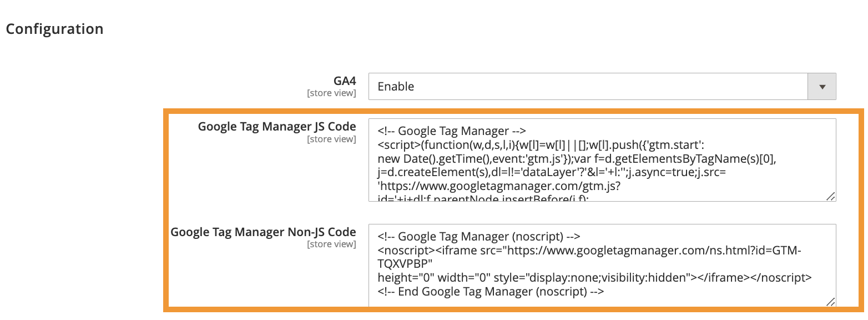
Task: Click the Google Tag Manager (noscript) comment line
Action: click(x=478, y=237)
